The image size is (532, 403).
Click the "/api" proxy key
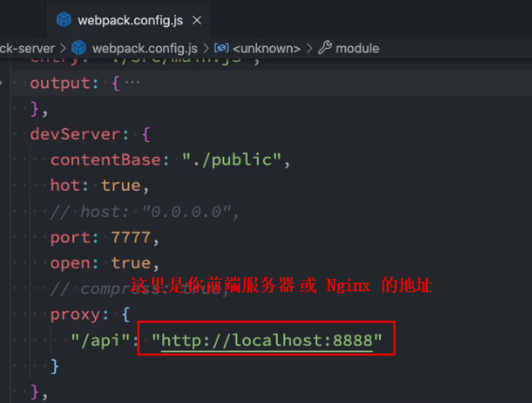(x=100, y=340)
